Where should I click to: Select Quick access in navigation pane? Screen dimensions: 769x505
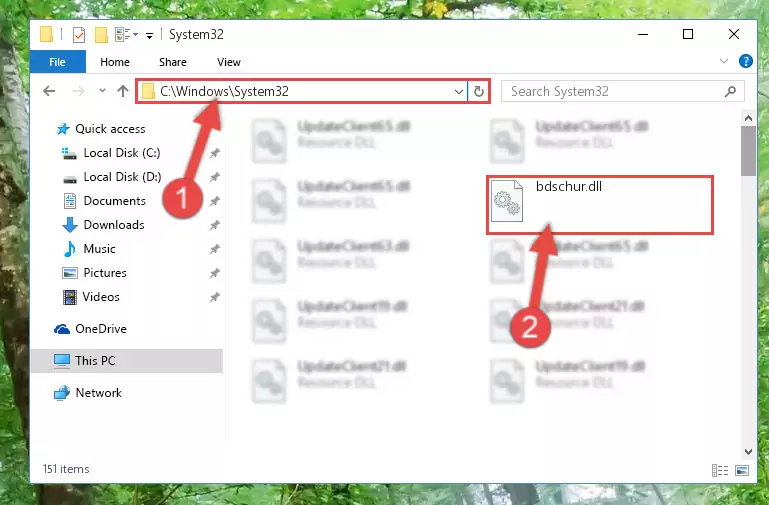[x=101, y=129]
